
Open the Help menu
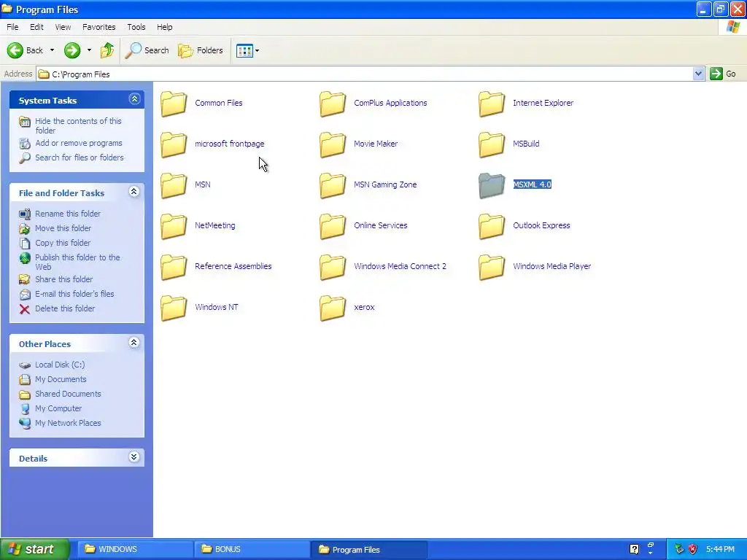[164, 27]
